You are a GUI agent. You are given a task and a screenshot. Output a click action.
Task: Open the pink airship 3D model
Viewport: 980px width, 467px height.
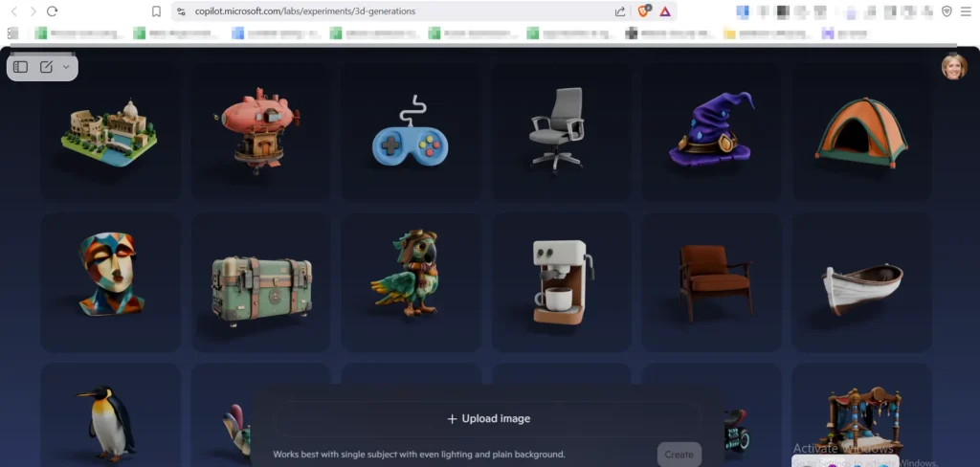pyautogui.click(x=260, y=131)
